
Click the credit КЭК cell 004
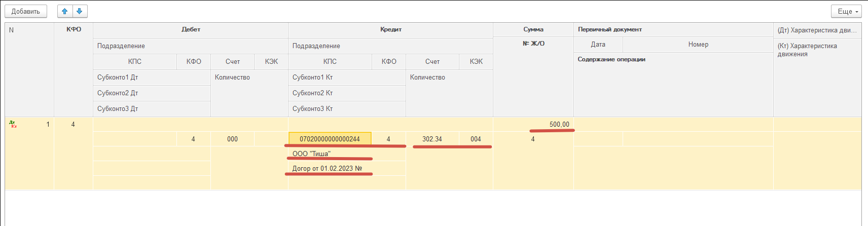pyautogui.click(x=476, y=139)
